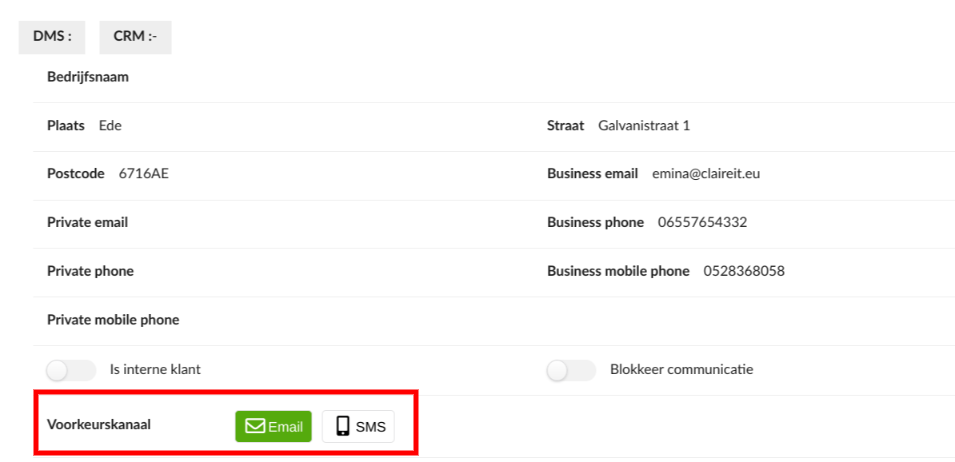Screen dimensions: 955x462
Task: Click the Business phone number 06557654332
Action: 702,222
